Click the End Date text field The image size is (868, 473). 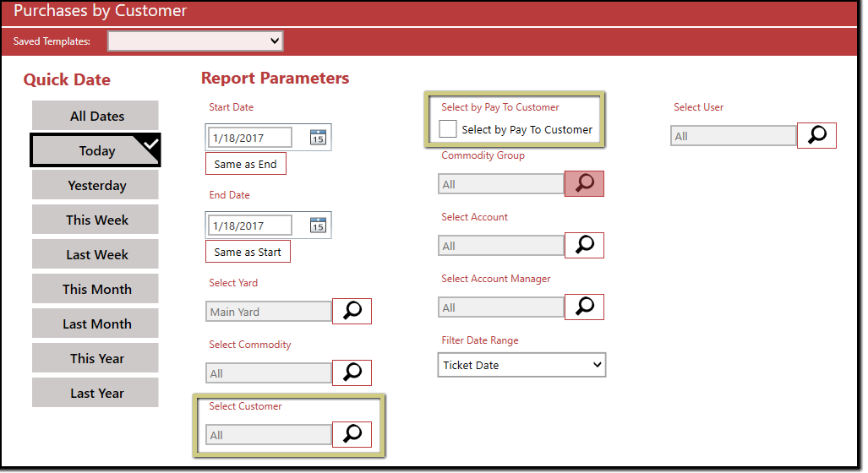pos(250,226)
